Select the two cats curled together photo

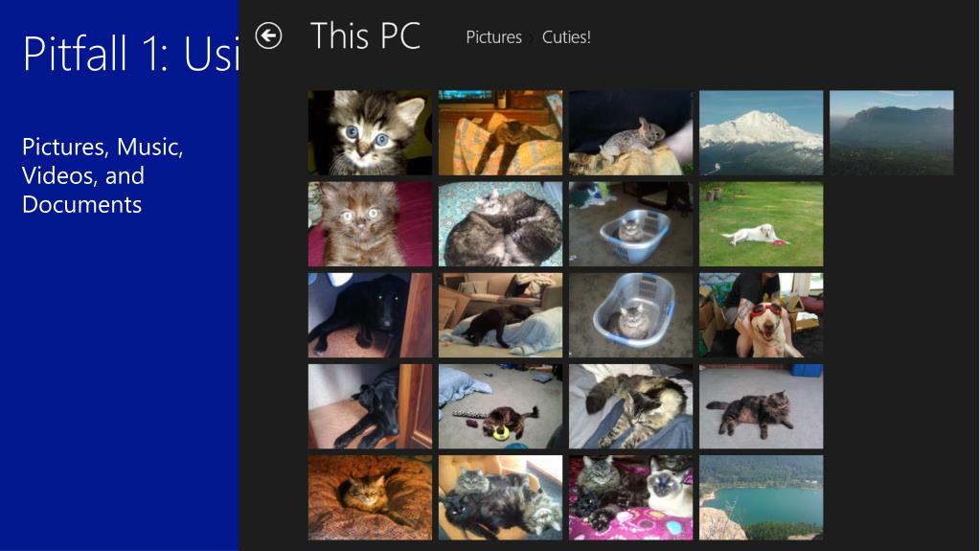point(500,224)
